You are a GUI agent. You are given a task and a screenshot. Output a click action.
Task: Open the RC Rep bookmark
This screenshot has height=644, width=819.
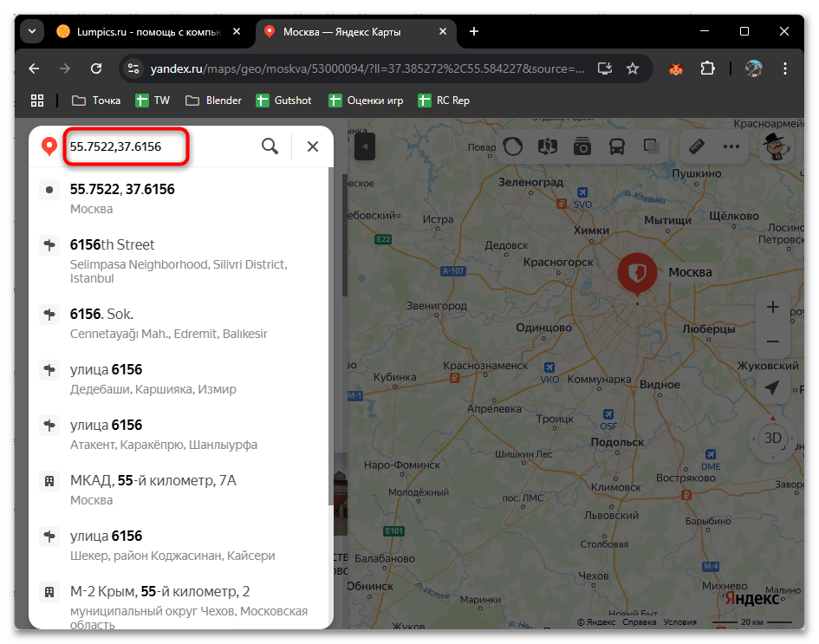point(444,101)
